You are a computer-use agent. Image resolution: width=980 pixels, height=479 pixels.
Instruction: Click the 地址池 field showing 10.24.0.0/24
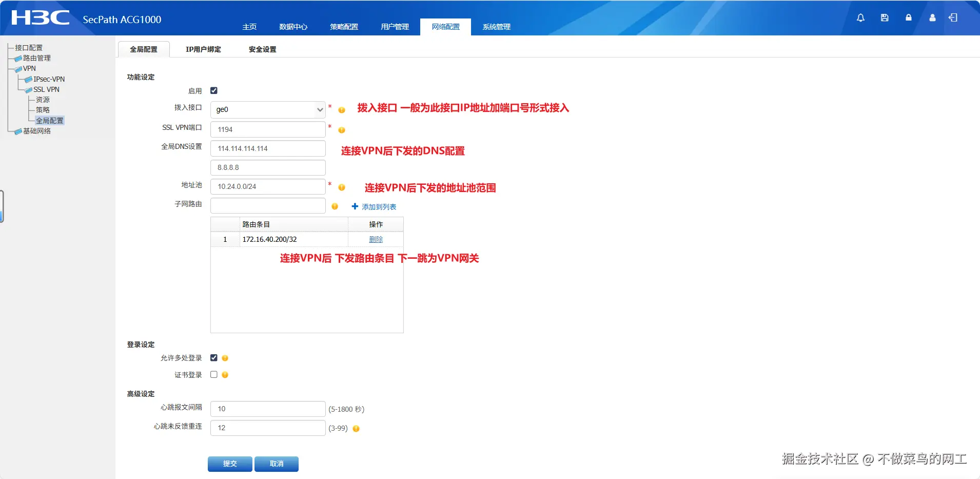click(x=268, y=186)
